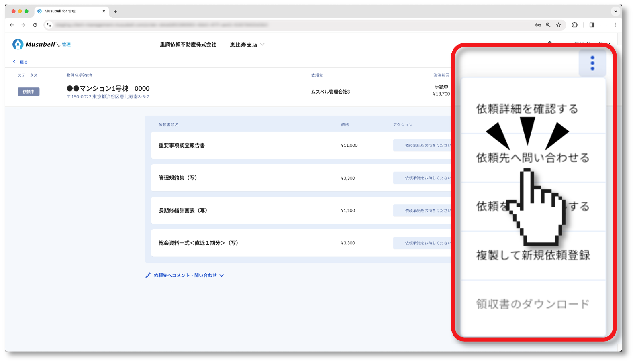Open the blue three-dot kebab menu
The height and width of the screenshot is (364, 635).
click(592, 63)
